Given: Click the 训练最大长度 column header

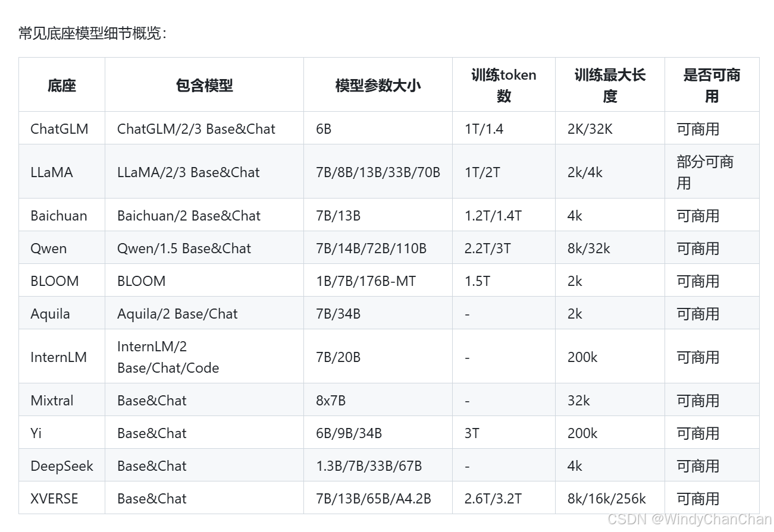Looking at the screenshot, I should pyautogui.click(x=610, y=85).
